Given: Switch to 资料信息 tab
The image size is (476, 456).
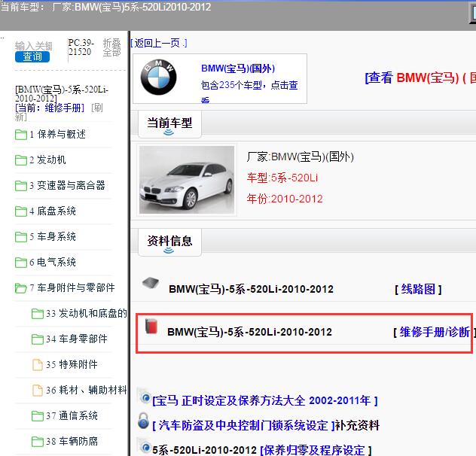Looking at the screenshot, I should click(169, 242).
